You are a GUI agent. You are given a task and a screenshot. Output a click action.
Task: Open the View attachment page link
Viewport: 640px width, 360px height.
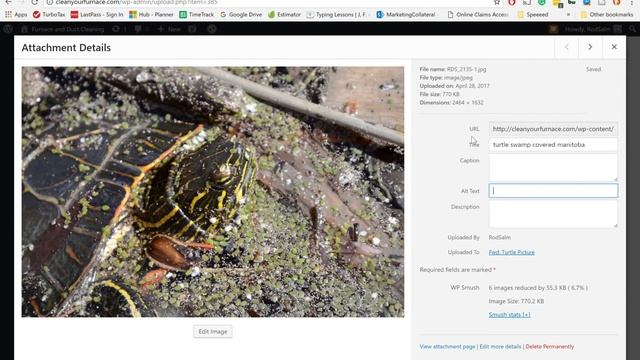(447, 347)
